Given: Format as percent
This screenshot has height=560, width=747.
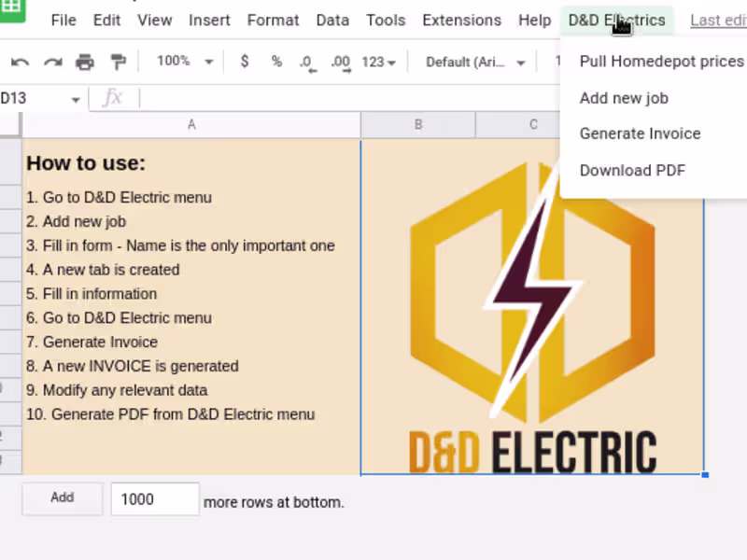Looking at the screenshot, I should click(276, 62).
